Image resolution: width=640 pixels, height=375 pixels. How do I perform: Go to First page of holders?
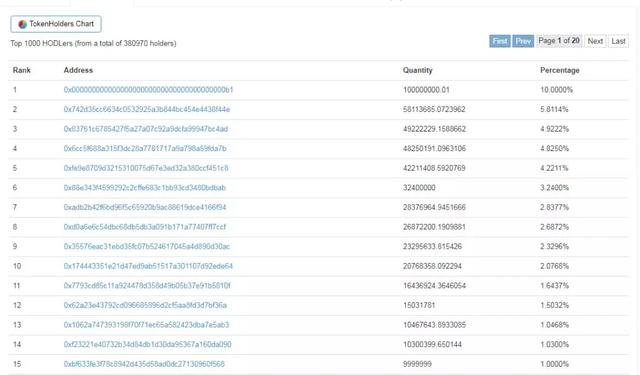click(x=500, y=41)
